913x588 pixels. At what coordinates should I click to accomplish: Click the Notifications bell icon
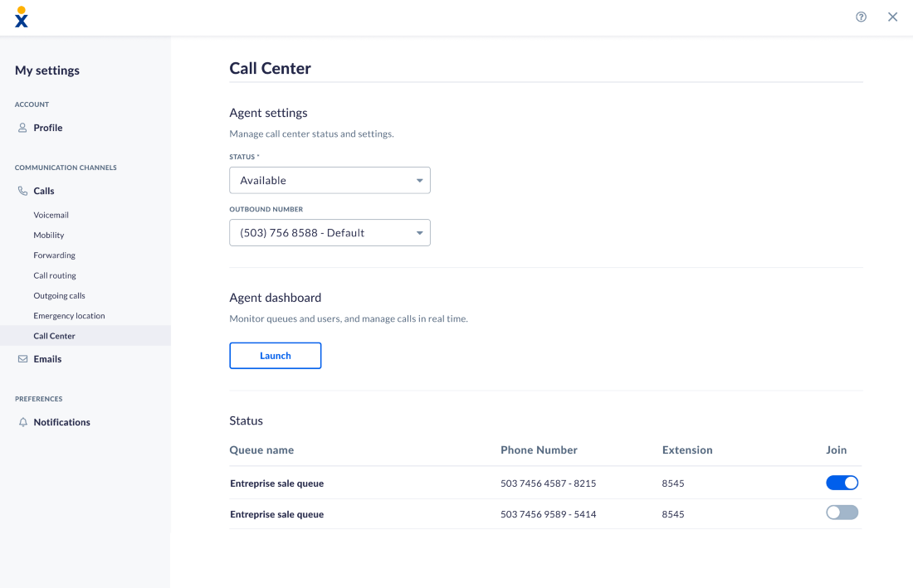(22, 422)
